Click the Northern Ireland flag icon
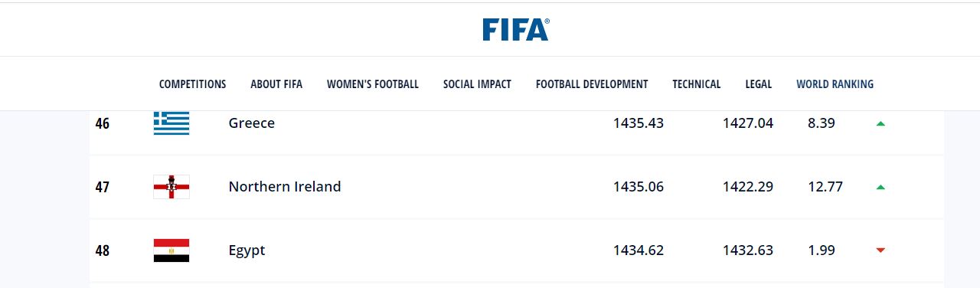Image resolution: width=980 pixels, height=288 pixels. coord(171,187)
